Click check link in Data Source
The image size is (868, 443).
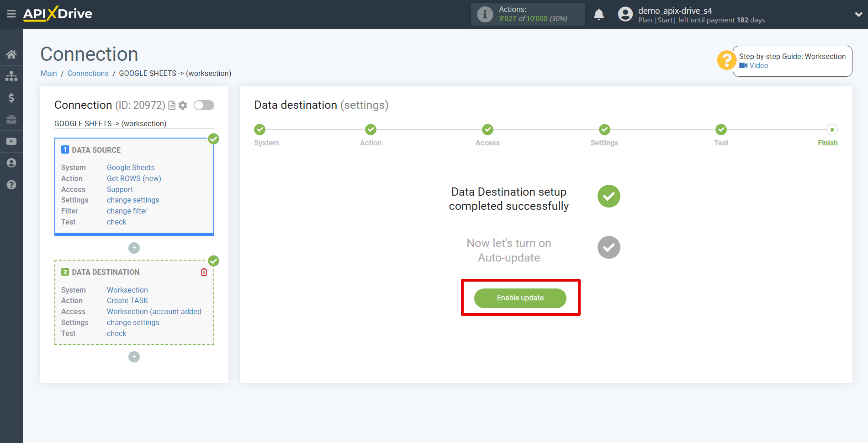click(116, 222)
